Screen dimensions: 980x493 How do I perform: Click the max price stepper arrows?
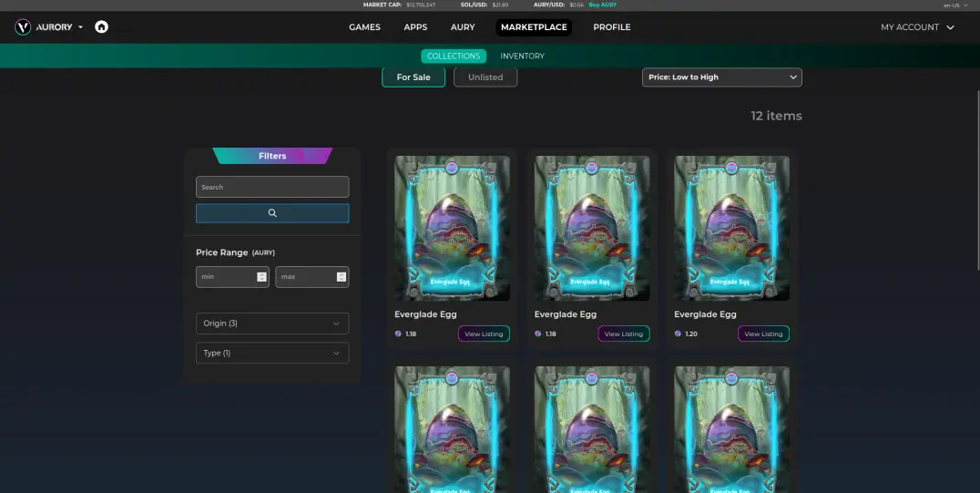pyautogui.click(x=342, y=276)
